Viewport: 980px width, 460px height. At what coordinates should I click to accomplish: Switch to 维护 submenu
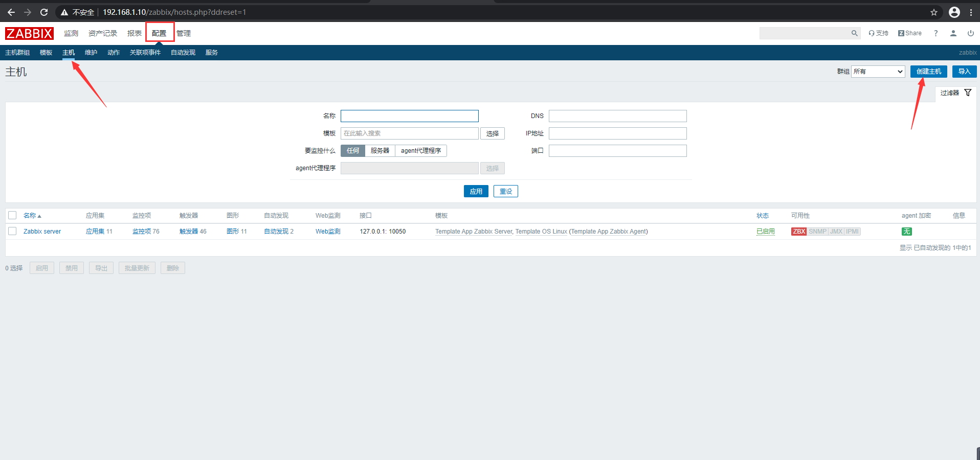point(91,53)
